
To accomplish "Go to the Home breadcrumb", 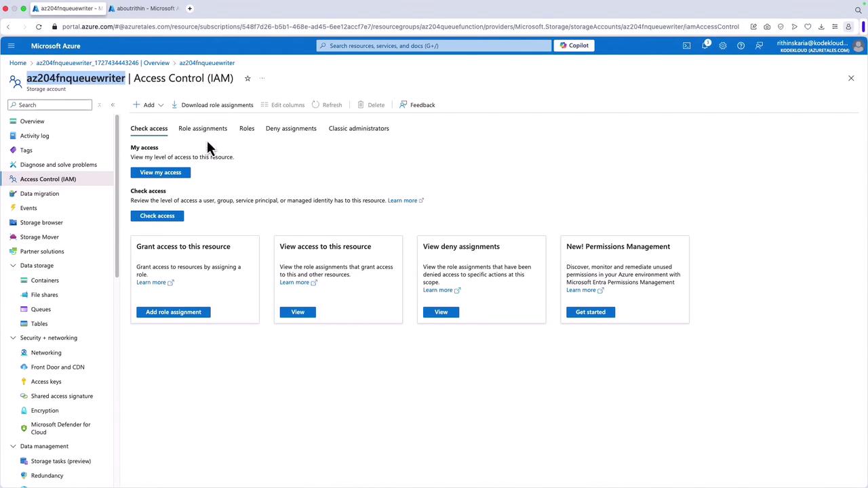I will [x=18, y=63].
